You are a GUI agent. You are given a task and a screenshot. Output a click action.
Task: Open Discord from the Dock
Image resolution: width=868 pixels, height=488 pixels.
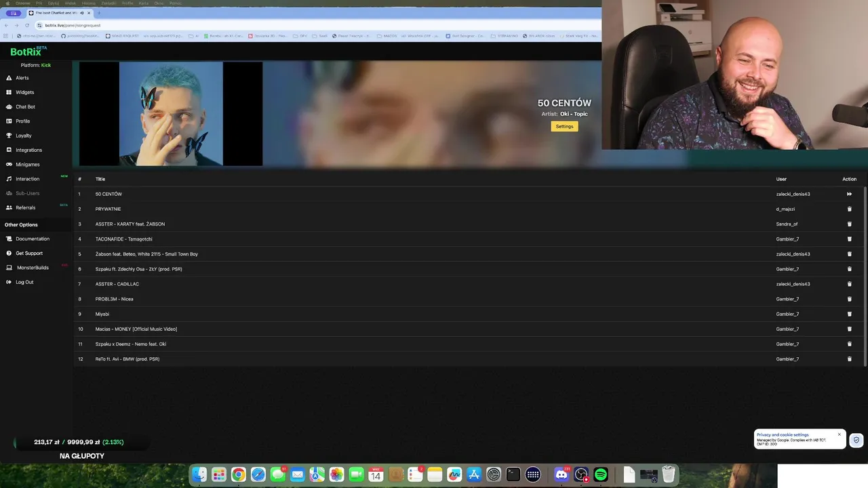(561, 475)
